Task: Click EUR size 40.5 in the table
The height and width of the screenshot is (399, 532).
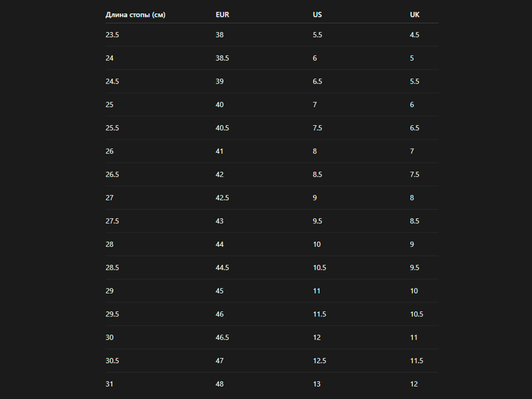Action: [x=222, y=128]
